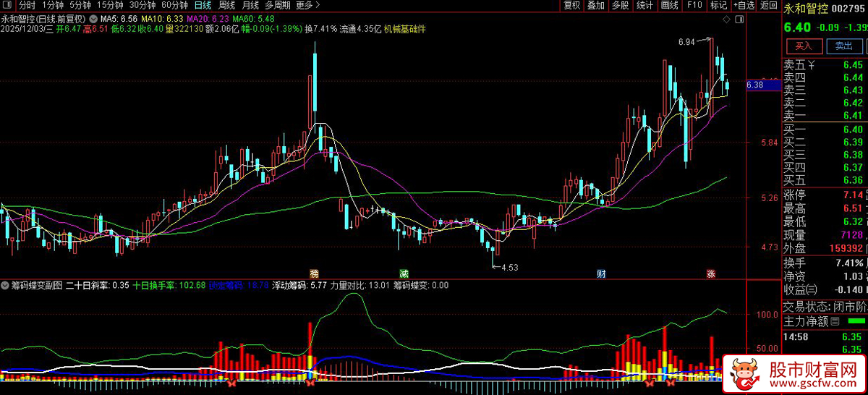Open the 多股 multi-stock view
868x395 pixels.
click(x=620, y=5)
